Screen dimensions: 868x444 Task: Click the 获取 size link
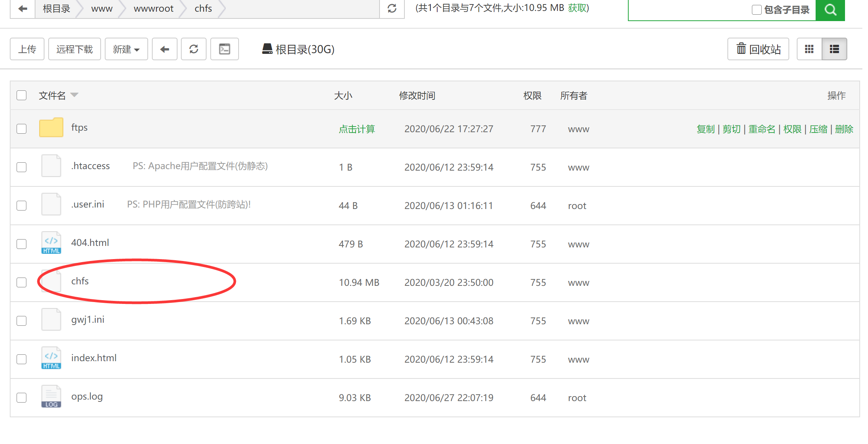click(577, 8)
